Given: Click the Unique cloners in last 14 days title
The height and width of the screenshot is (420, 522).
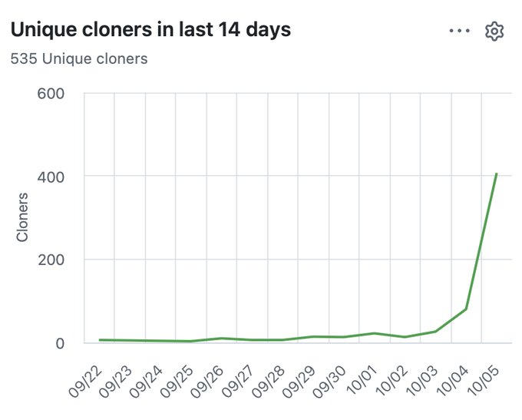Looking at the screenshot, I should click(150, 29).
